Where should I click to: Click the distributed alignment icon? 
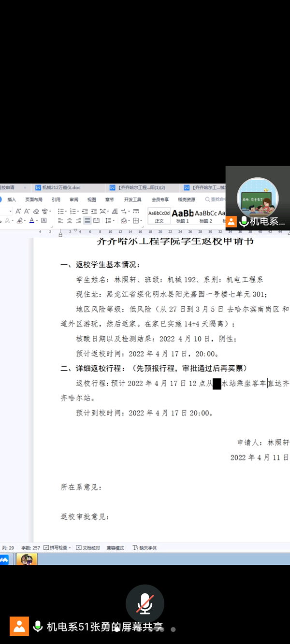coord(96,221)
